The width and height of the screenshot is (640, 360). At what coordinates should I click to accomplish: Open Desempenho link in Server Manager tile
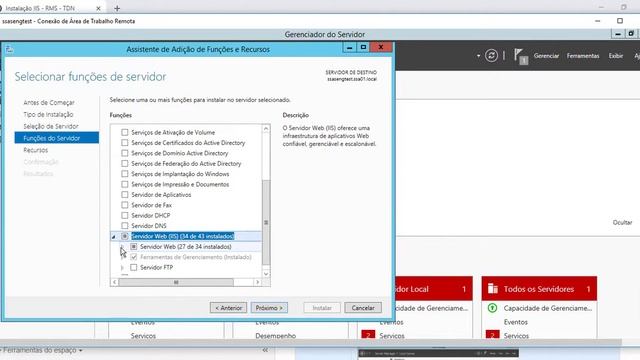pyautogui.click(x=276, y=336)
